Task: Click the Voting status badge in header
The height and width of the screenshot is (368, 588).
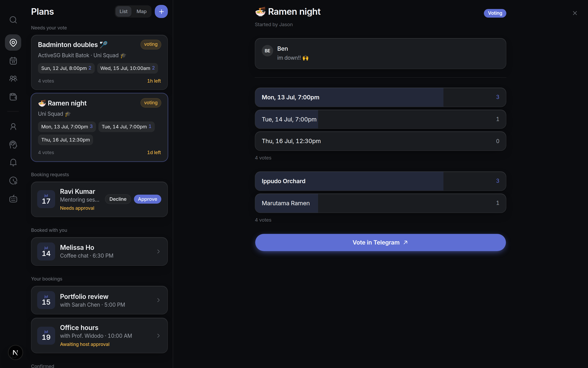Action: [x=495, y=13]
